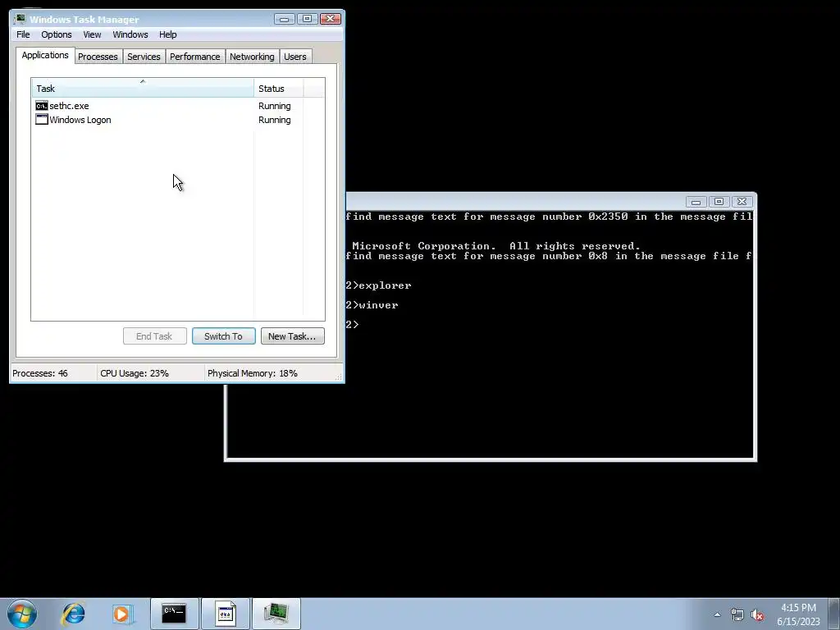Select the Applications tab
The image size is (840, 630).
45,55
